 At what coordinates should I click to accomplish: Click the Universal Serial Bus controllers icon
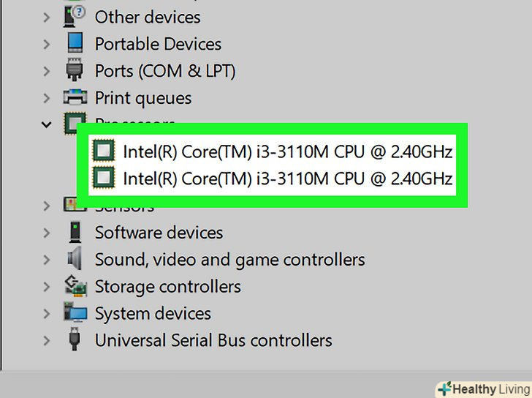[75, 339]
